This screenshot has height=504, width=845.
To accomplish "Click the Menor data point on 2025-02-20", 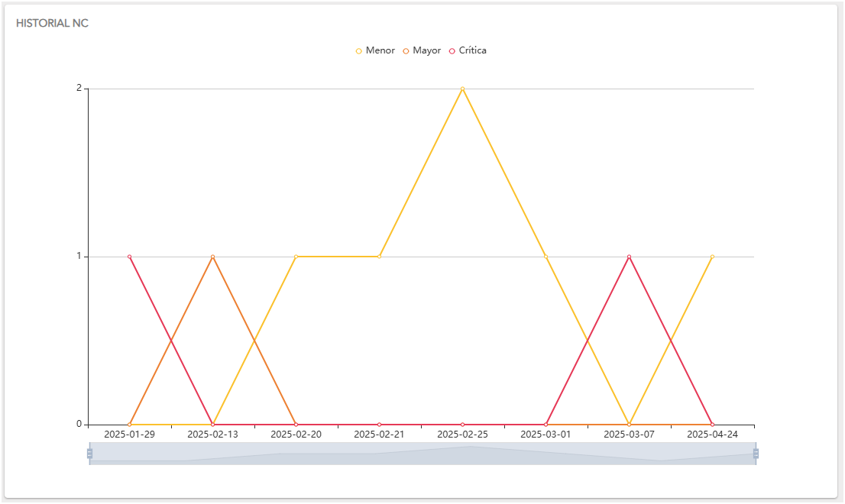I will click(x=296, y=257).
